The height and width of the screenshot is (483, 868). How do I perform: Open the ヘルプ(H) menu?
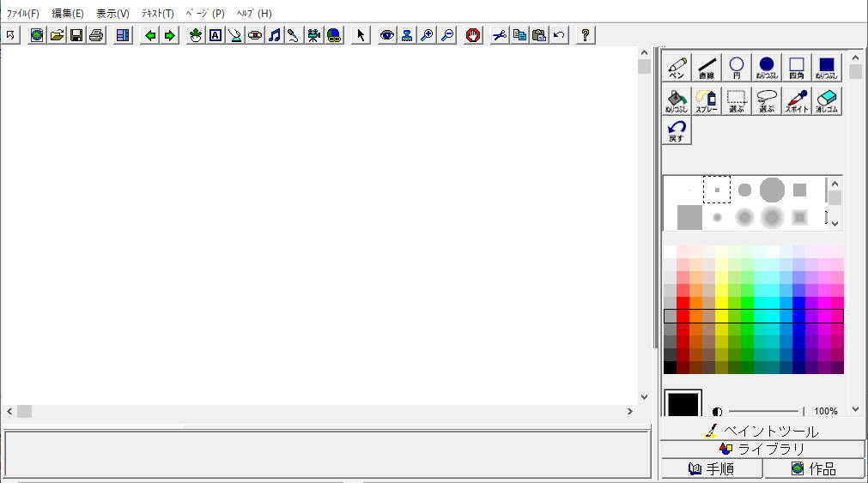point(254,13)
